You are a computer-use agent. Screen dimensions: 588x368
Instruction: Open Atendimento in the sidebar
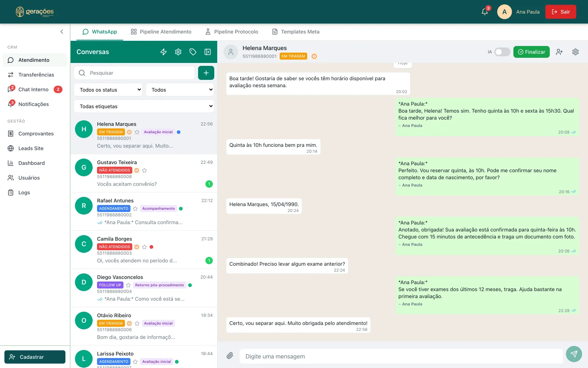click(35, 60)
